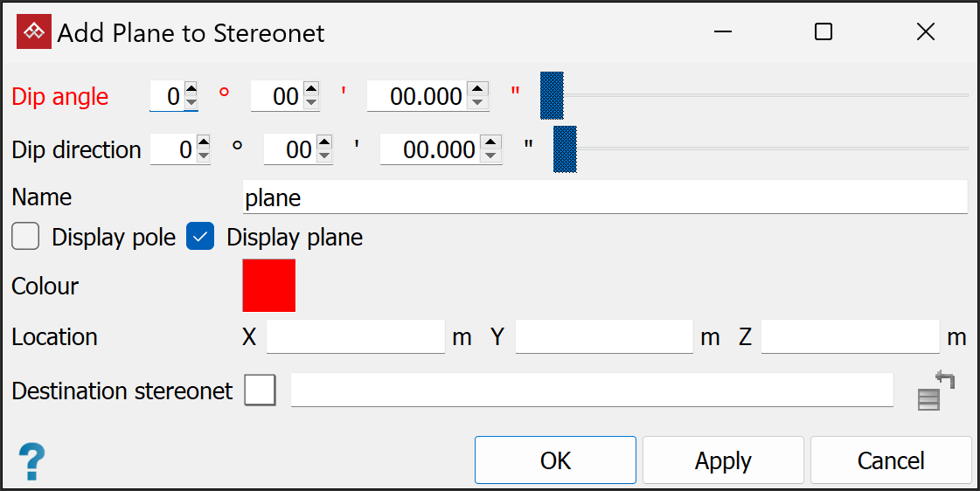Tick the Destination stereonet checkbox
Screen dimensions: 980x491
tap(260, 391)
